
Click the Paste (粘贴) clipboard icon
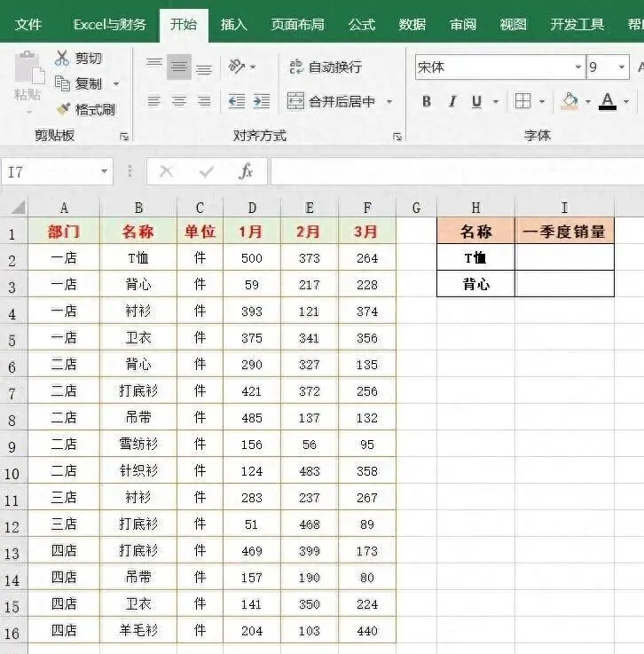(28, 68)
